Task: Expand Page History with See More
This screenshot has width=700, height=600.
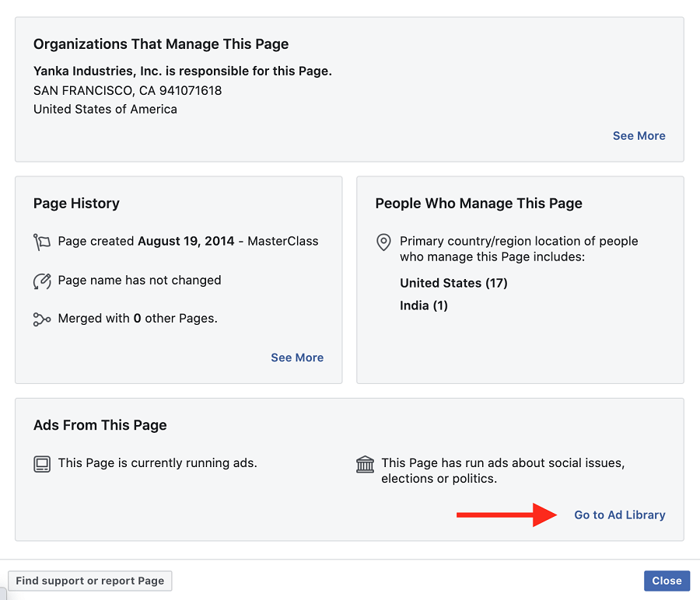Action: (x=297, y=358)
